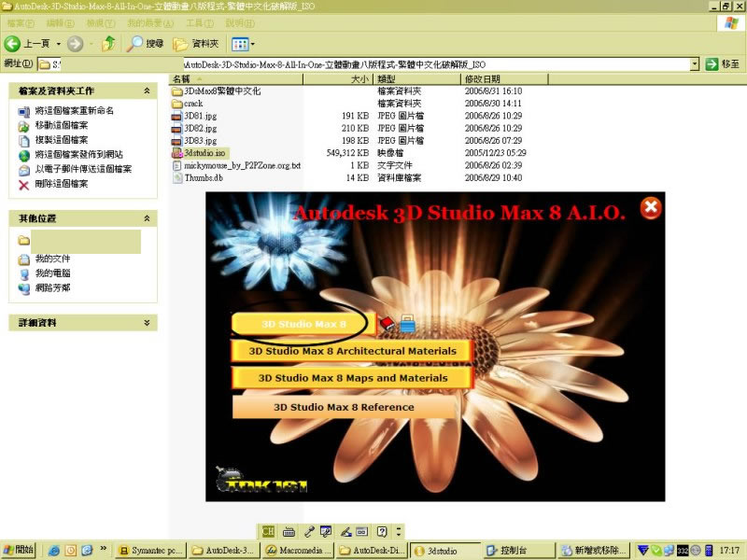
Task: Click the 移動這個檔案 task link
Action: [62, 125]
